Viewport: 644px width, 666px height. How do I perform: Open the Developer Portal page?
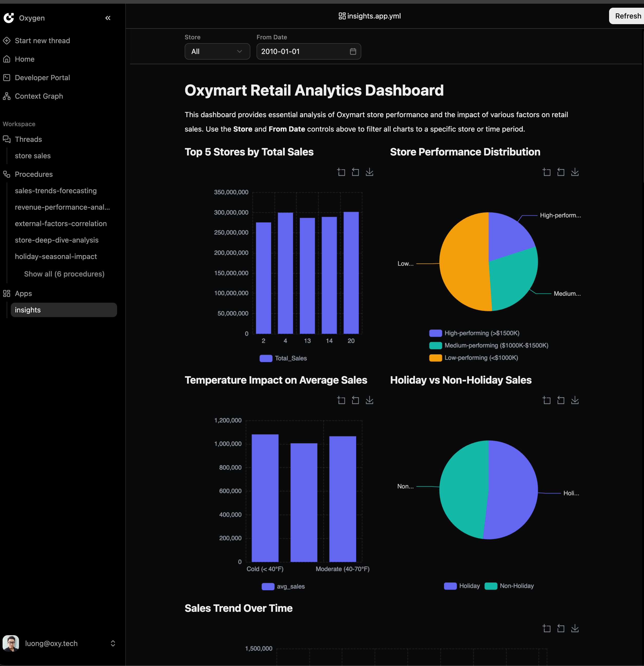(42, 78)
